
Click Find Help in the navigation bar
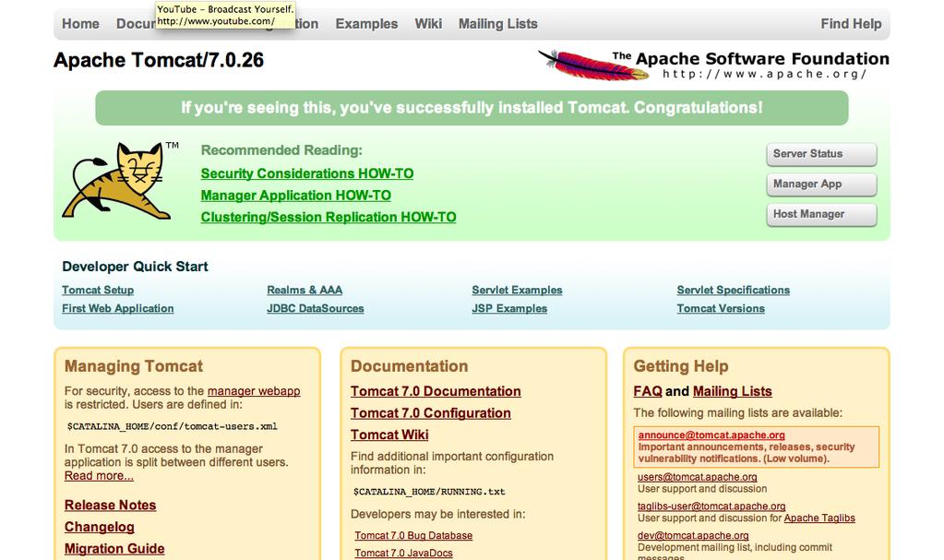click(851, 24)
